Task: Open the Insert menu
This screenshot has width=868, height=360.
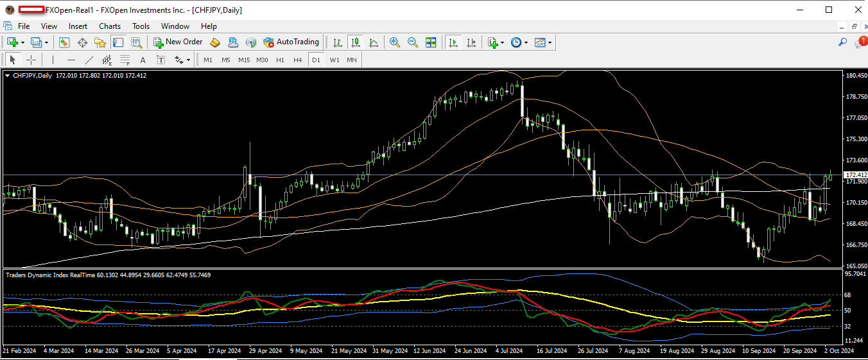Action: point(78,26)
